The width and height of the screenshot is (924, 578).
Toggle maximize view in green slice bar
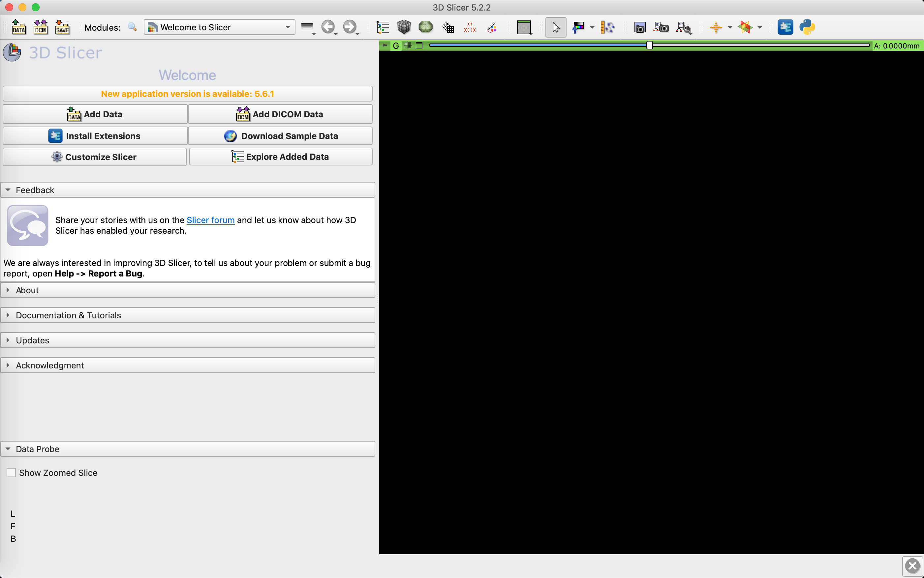point(419,45)
